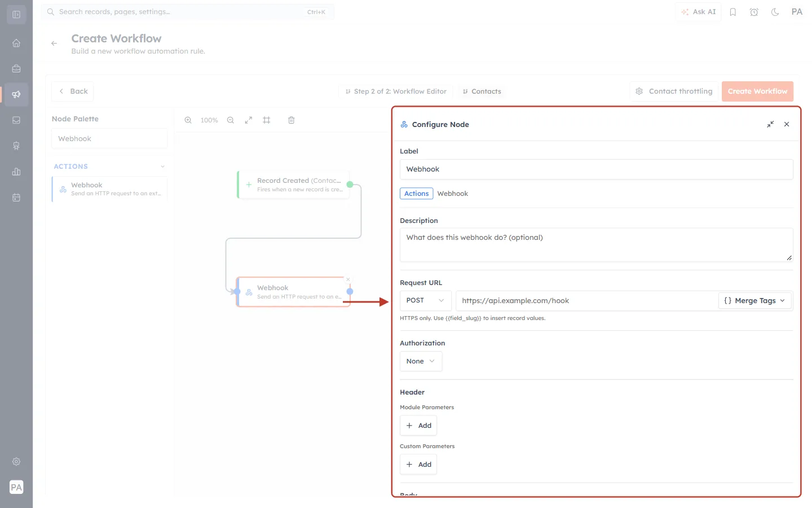Screen dimensions: 812x508
Task: Click the Contacts breadcrumb chip
Action: 482,91
